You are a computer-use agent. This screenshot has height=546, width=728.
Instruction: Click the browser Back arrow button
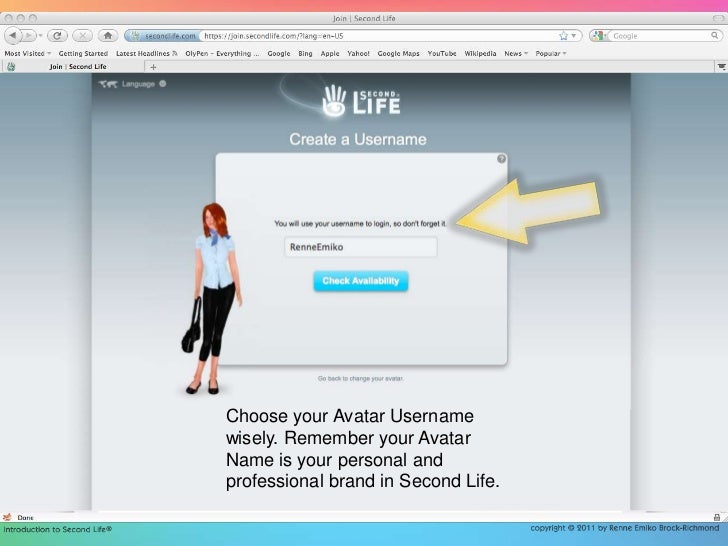tap(13, 36)
